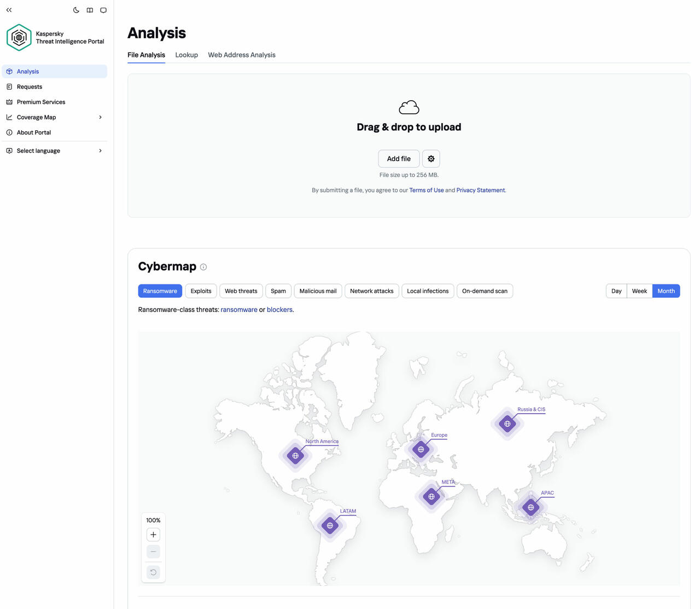
Task: Collapse the sidebar with double chevron icon
Action: 9,10
